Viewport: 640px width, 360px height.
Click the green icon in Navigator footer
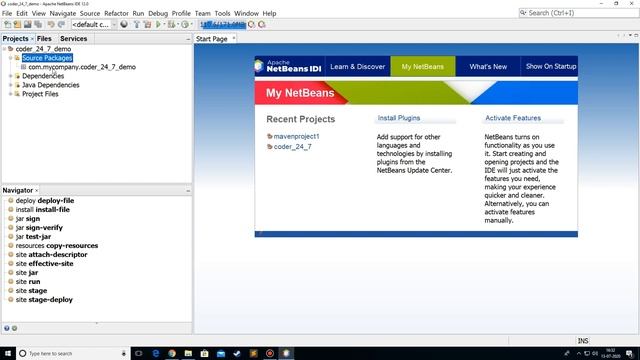[x=14, y=328]
